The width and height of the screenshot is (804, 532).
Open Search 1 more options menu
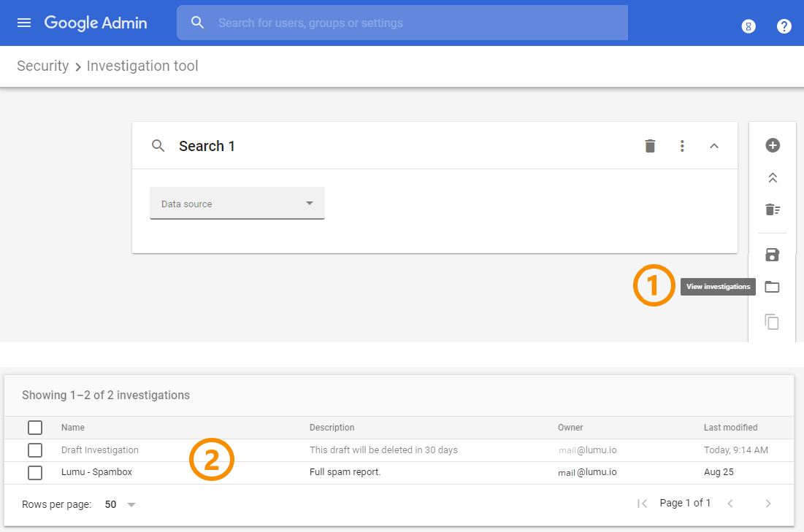(682, 146)
